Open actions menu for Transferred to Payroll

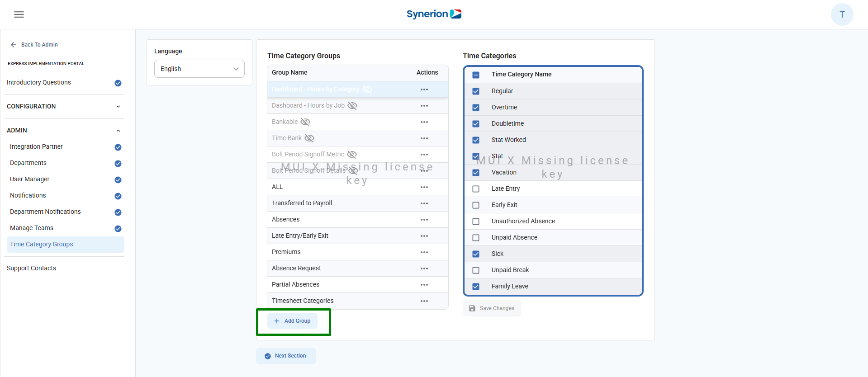pyautogui.click(x=424, y=203)
